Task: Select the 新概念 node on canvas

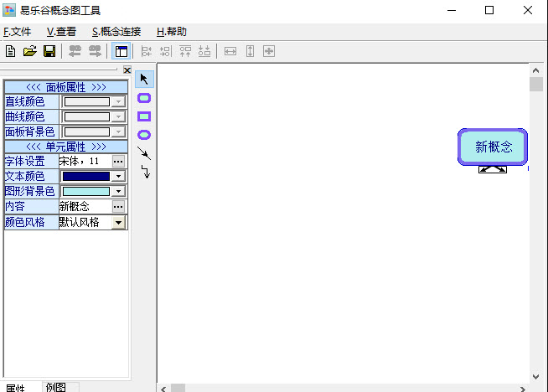Action: coord(493,147)
